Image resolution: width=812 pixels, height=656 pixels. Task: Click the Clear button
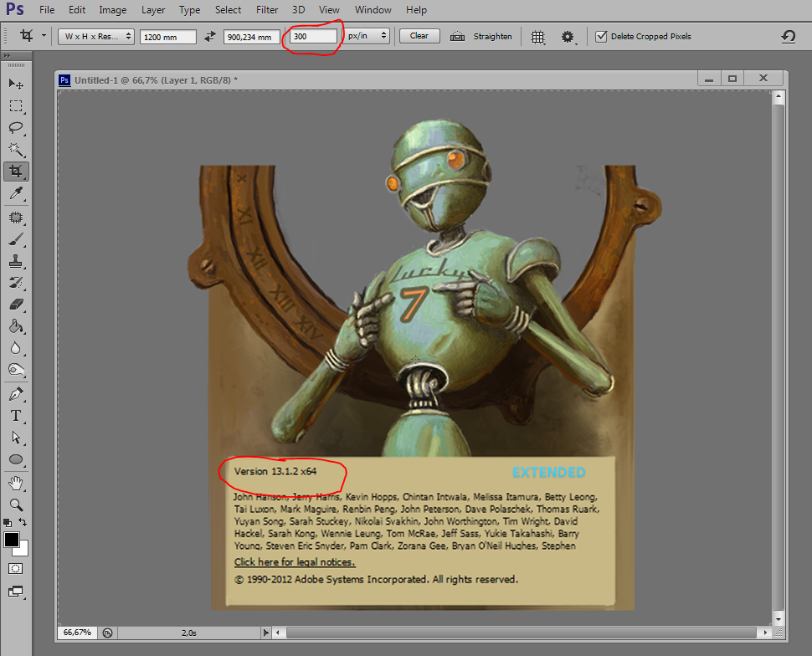tap(419, 36)
